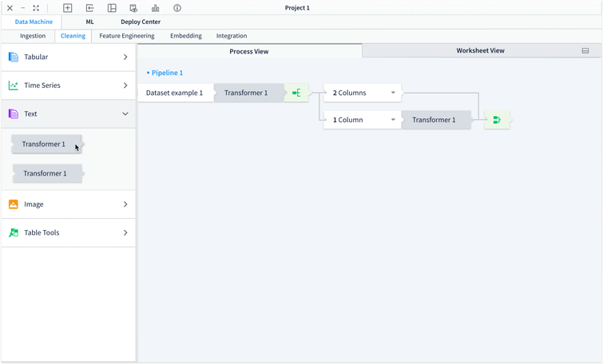Click the Time Series chart icon
Screen dimensions: 603x364
click(x=14, y=85)
